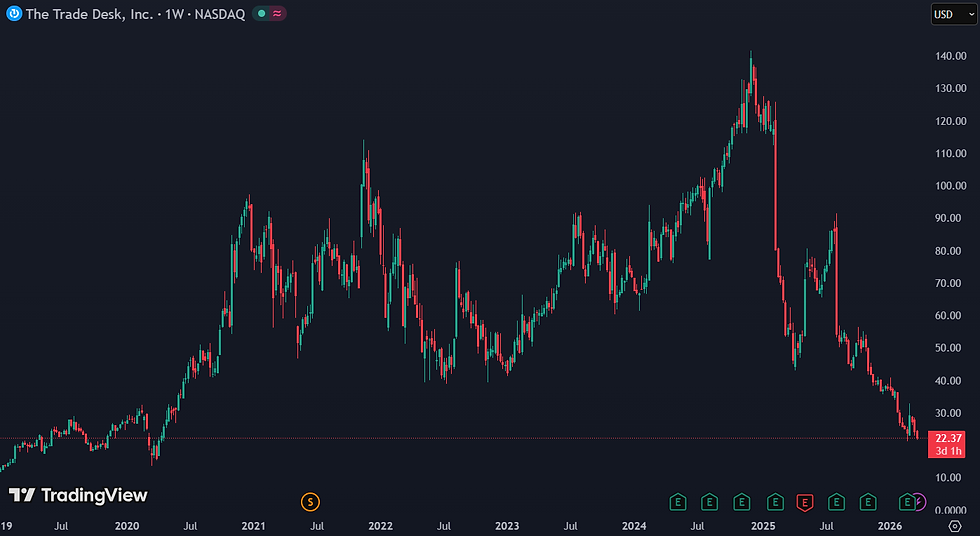The height and width of the screenshot is (536, 980).
Task: Click the 2022 time axis label
Action: [380, 526]
